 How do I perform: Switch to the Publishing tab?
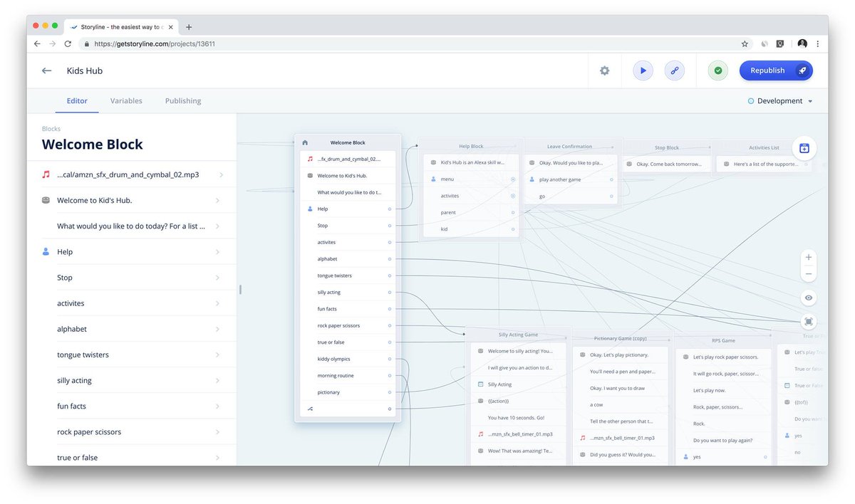click(x=182, y=100)
